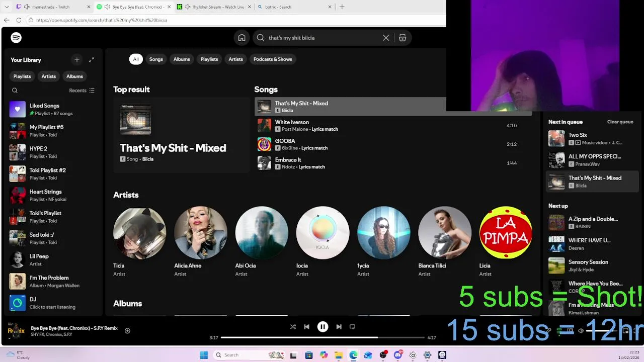
Task: Go back in browser history
Action: [7, 20]
